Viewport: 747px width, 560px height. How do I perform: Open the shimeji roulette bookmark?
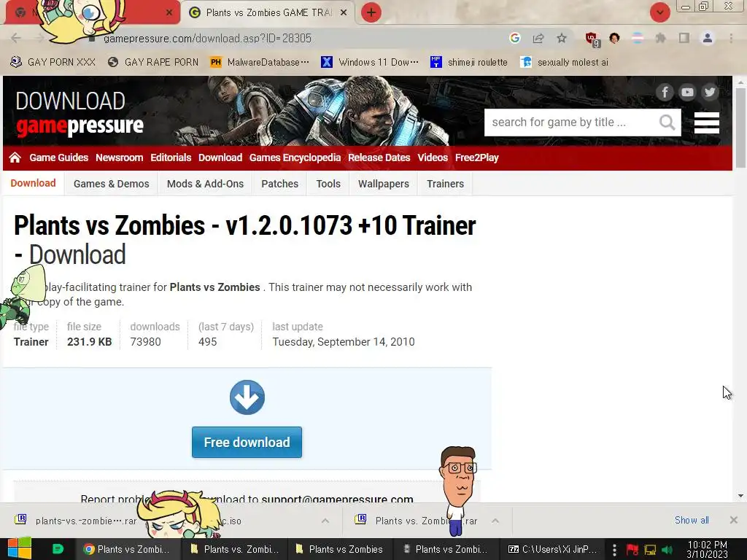pos(469,63)
